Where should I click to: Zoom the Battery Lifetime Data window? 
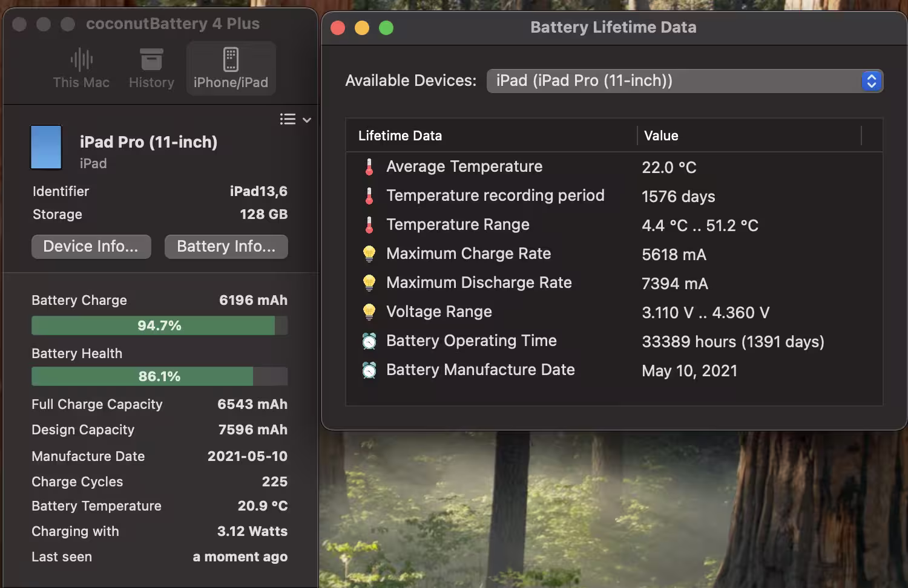click(386, 28)
